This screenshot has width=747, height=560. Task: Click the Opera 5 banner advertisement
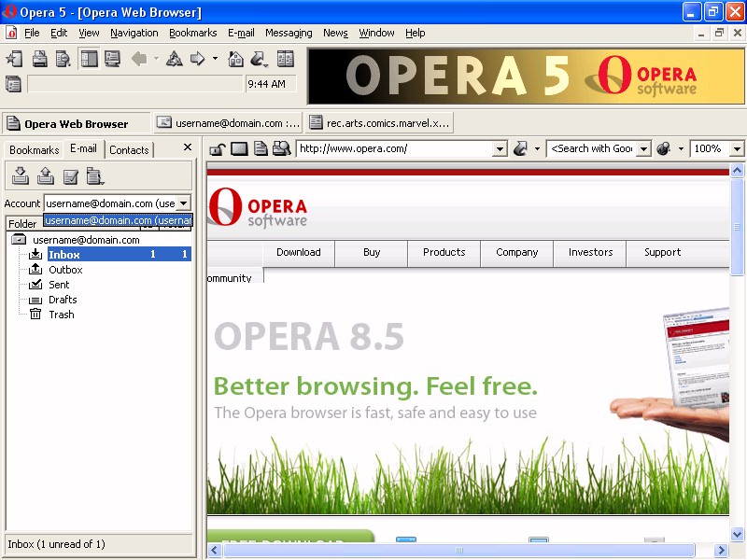tap(526, 77)
